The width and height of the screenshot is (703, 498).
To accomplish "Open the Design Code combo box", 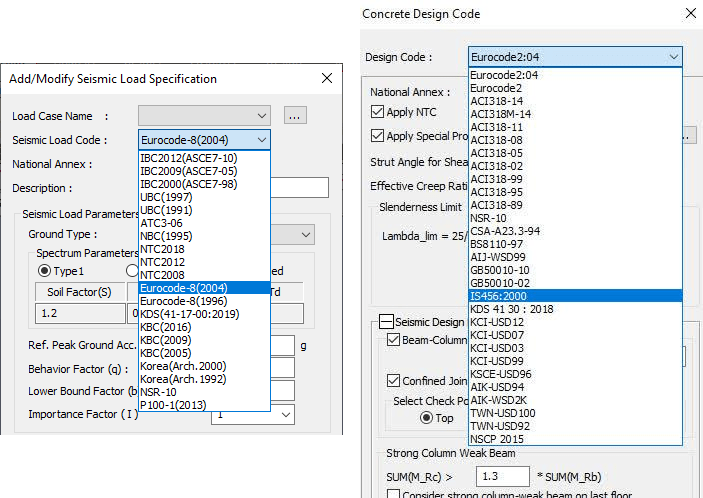I will point(575,57).
